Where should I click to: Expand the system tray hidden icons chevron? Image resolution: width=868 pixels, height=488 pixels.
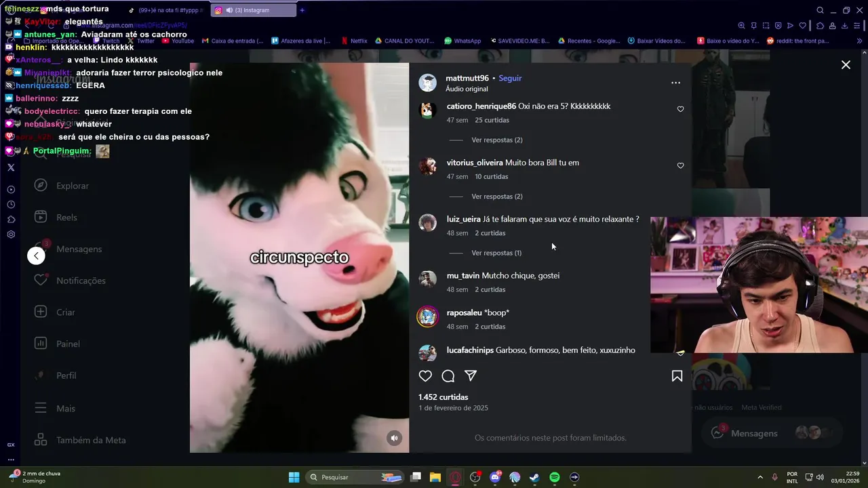pos(759,477)
